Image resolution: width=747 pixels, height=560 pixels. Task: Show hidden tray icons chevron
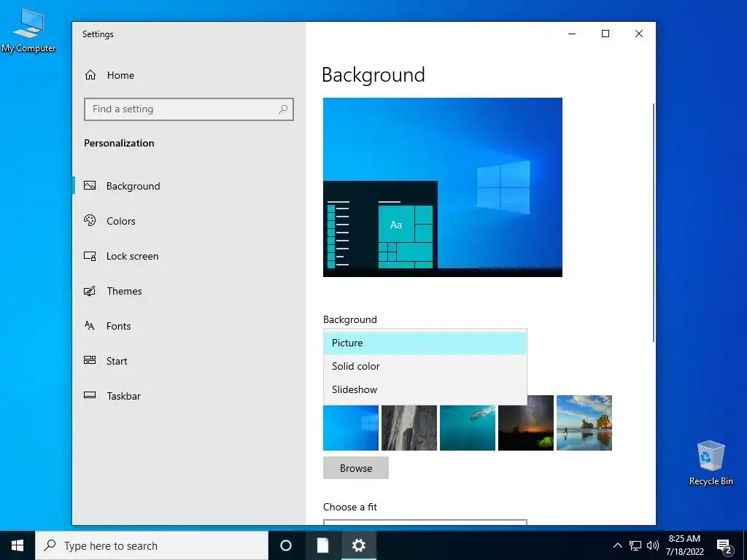[617, 545]
